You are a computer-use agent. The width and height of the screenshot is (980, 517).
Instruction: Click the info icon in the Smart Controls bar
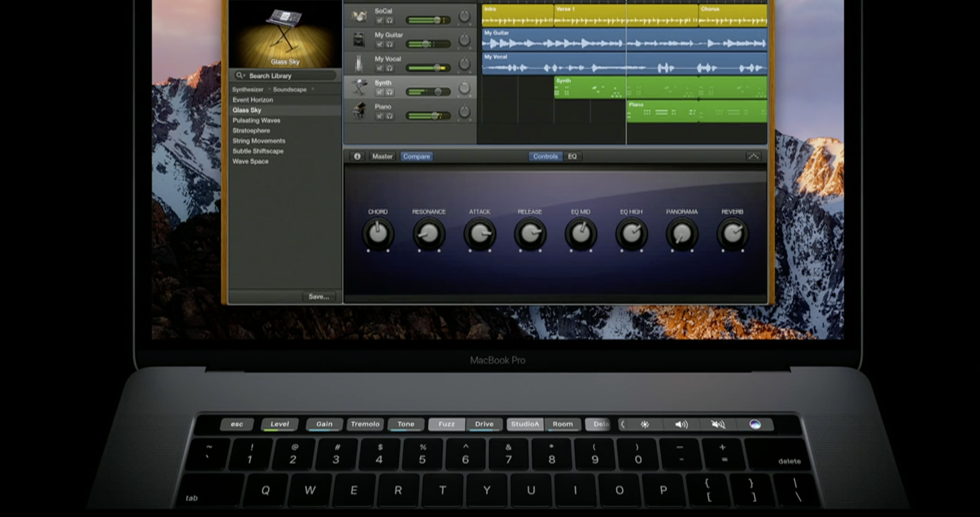357,156
